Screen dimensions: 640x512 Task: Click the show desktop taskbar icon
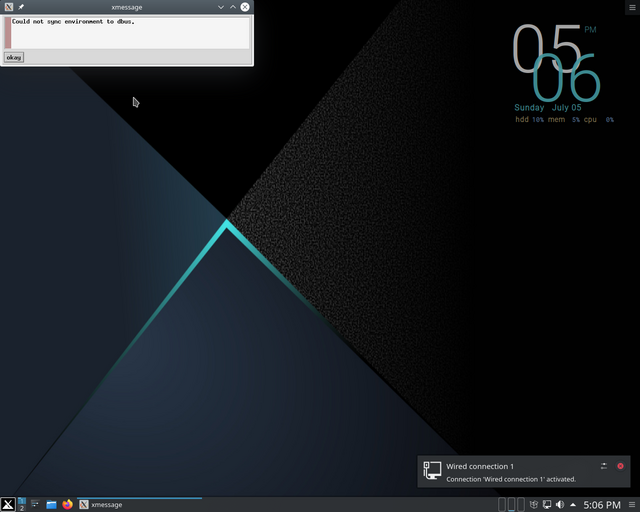pyautogui.click(x=35, y=505)
